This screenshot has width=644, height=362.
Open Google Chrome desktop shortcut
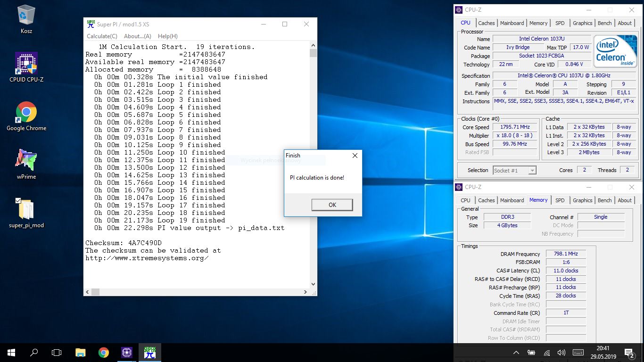[x=26, y=116]
